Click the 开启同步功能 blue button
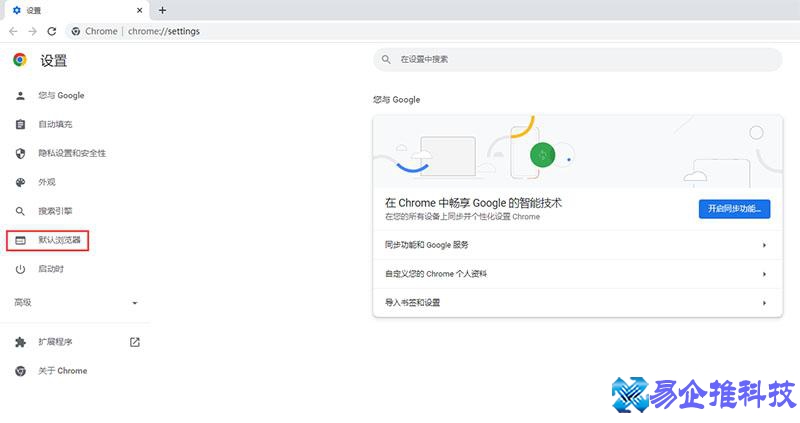The image size is (800, 423). 734,209
